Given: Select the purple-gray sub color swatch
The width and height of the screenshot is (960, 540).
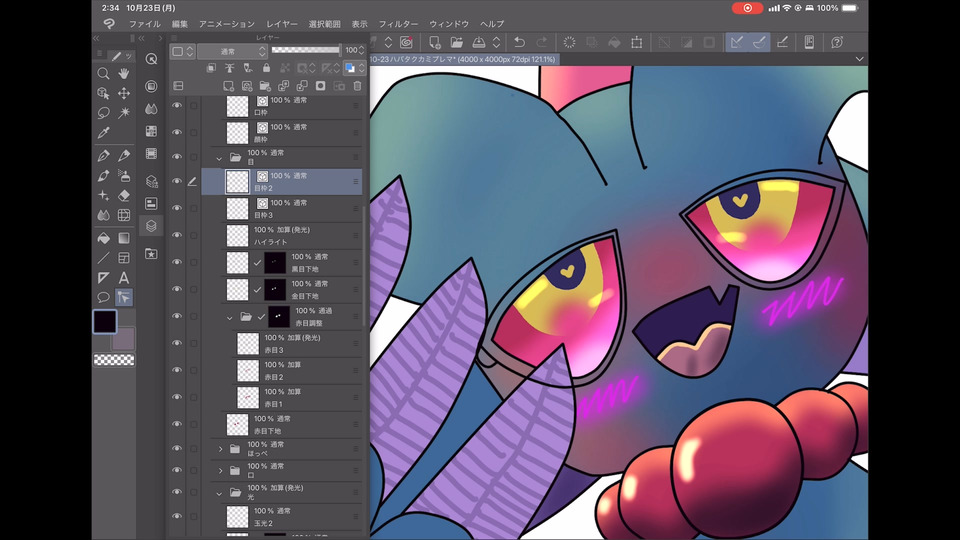Looking at the screenshot, I should pyautogui.click(x=124, y=339).
